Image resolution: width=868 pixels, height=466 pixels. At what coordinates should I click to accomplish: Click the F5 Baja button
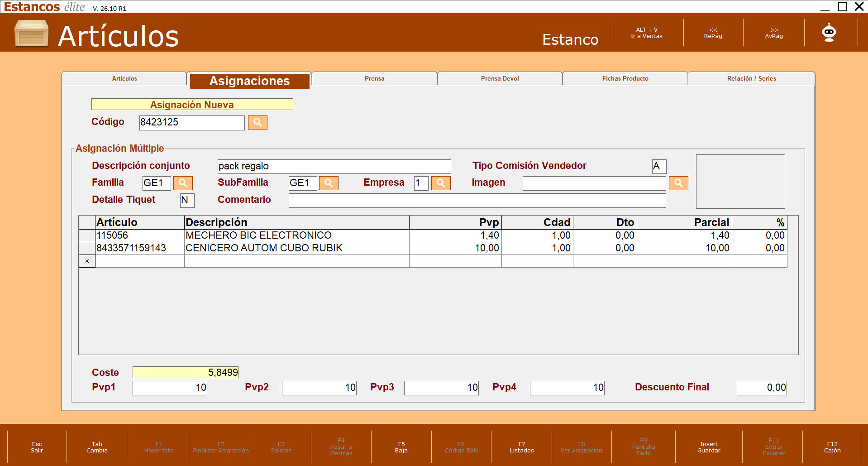click(x=401, y=447)
